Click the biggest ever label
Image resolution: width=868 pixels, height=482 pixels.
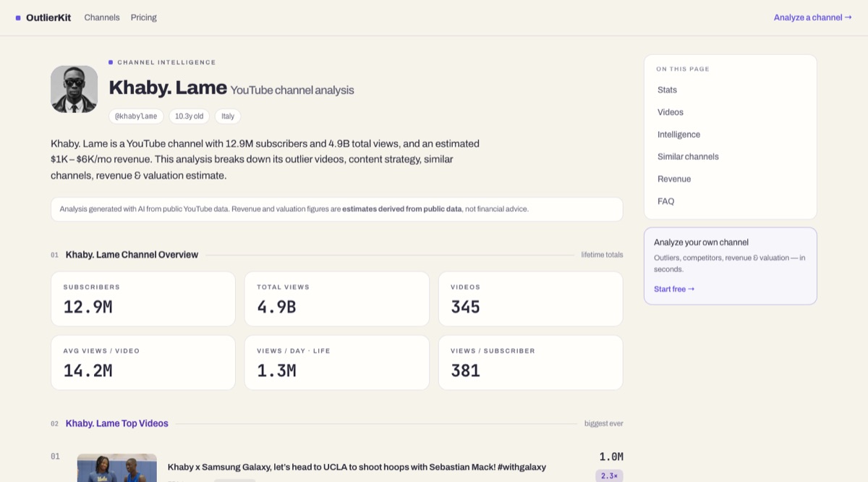(603, 423)
